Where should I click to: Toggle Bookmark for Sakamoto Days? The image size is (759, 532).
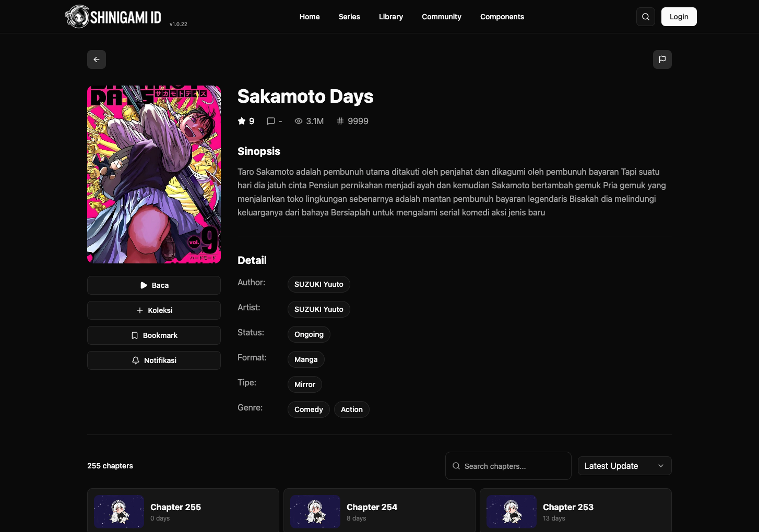pos(154,335)
